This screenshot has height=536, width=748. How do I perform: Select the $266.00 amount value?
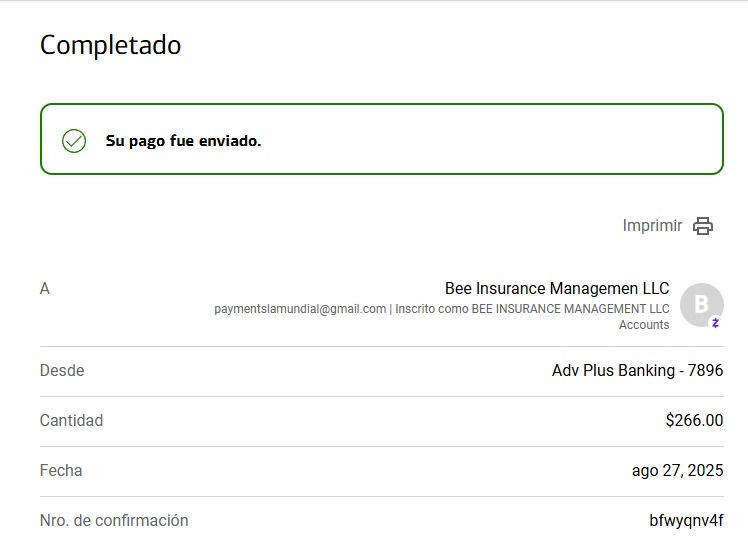(694, 421)
